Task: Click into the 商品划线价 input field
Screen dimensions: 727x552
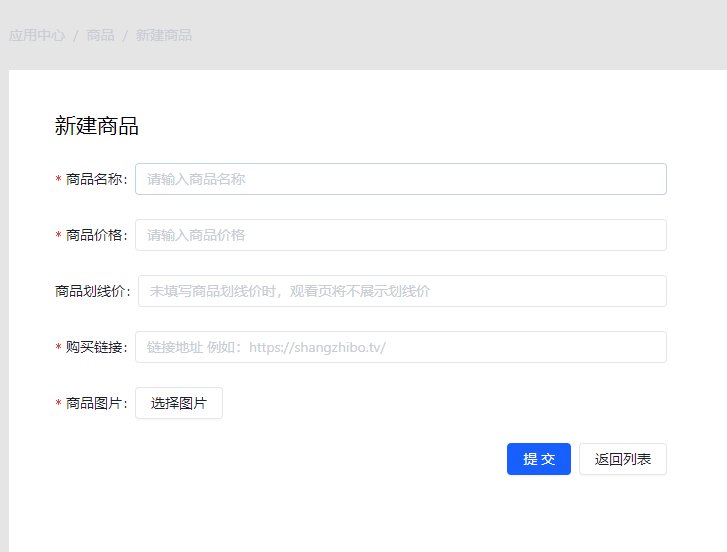Action: pos(402,291)
